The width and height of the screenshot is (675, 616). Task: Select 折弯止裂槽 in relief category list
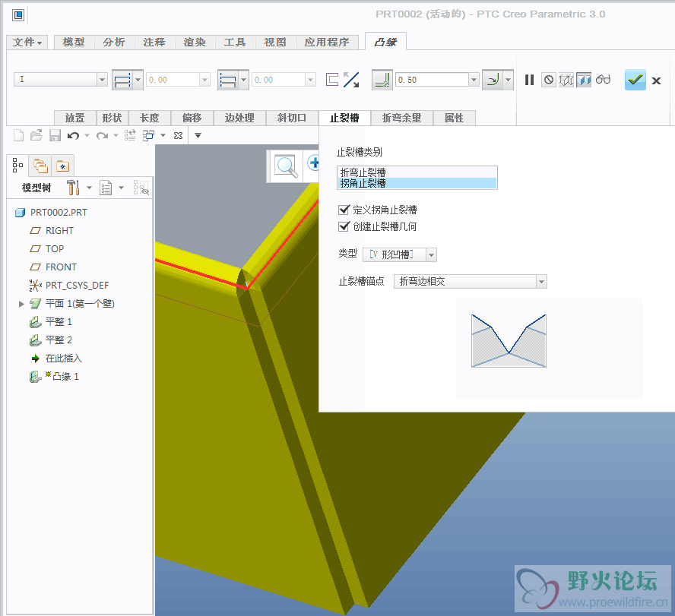(417, 172)
